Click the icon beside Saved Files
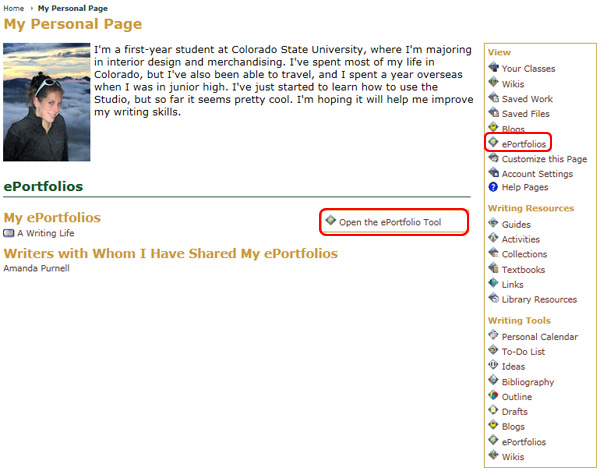Screen dimensions: 600x471 494,112
